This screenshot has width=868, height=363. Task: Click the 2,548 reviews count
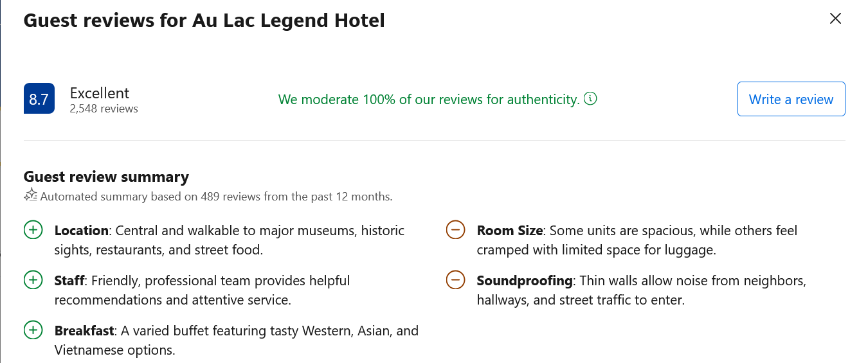click(x=104, y=109)
